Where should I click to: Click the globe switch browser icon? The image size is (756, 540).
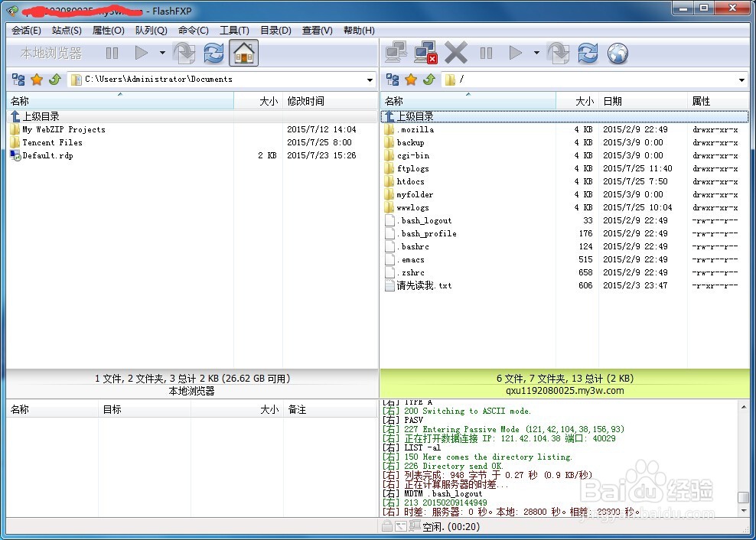point(618,53)
